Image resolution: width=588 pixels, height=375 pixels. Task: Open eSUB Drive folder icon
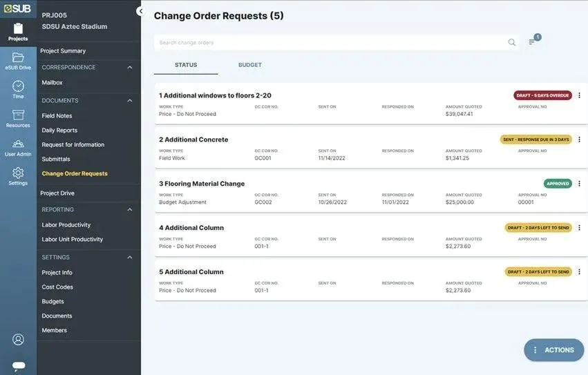[x=18, y=57]
